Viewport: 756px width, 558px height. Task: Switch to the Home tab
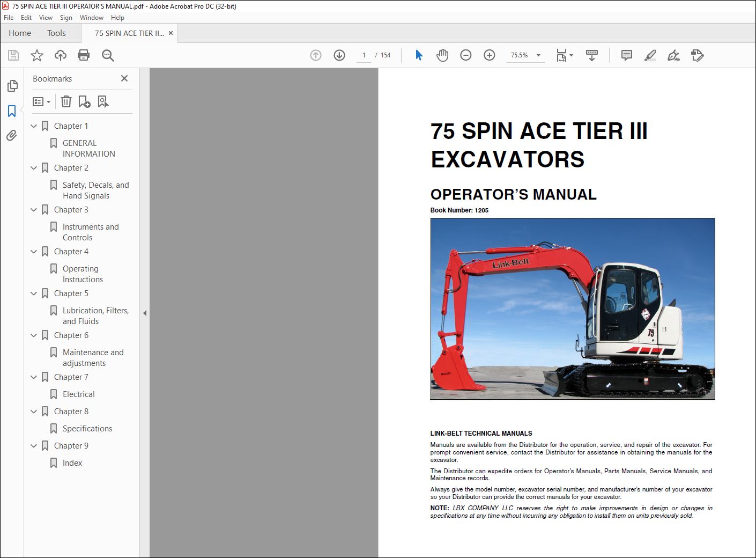[x=20, y=33]
